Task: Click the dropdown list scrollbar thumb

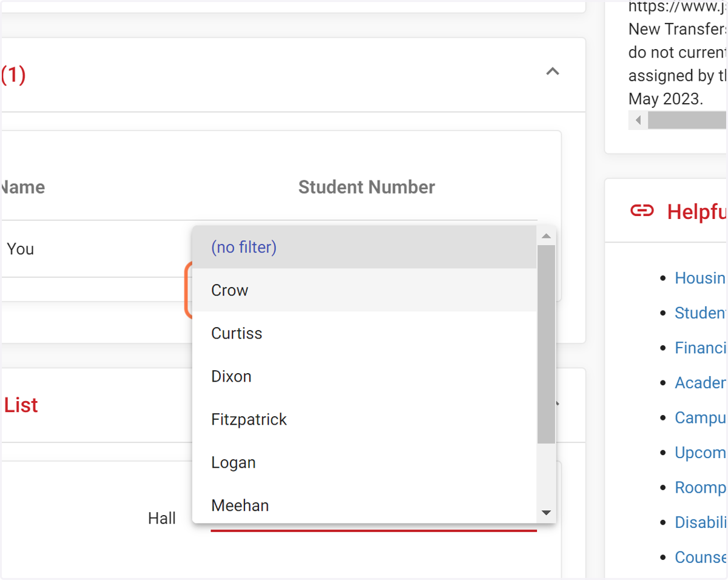Action: (x=546, y=344)
